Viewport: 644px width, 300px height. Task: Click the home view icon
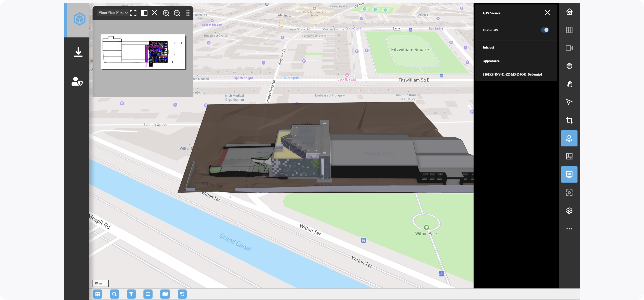tap(569, 12)
